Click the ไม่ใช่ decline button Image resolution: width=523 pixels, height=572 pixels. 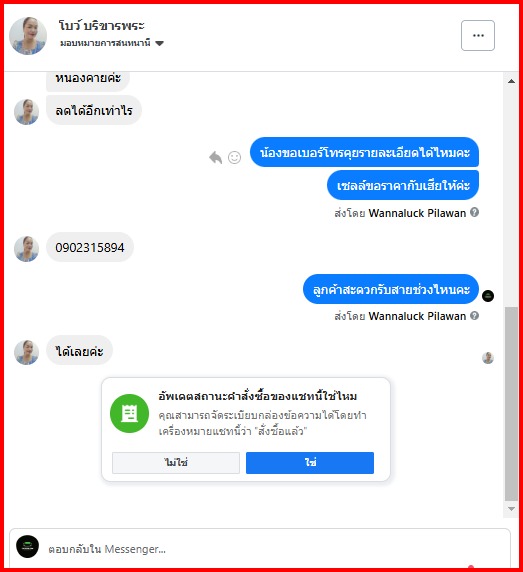coord(176,463)
